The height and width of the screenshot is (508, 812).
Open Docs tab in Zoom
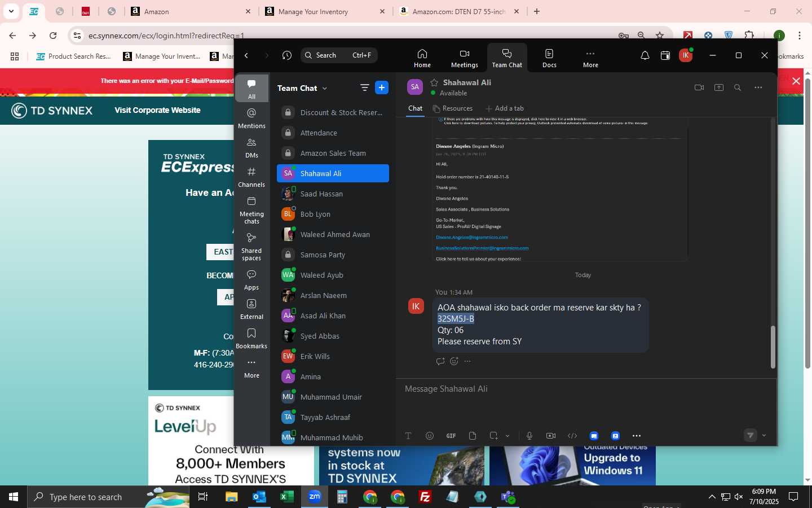(x=549, y=58)
